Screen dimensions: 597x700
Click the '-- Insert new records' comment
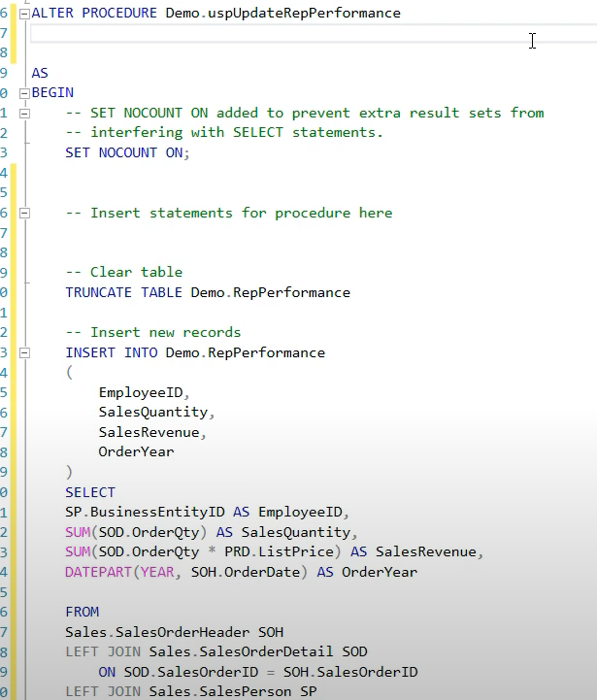pyautogui.click(x=153, y=333)
